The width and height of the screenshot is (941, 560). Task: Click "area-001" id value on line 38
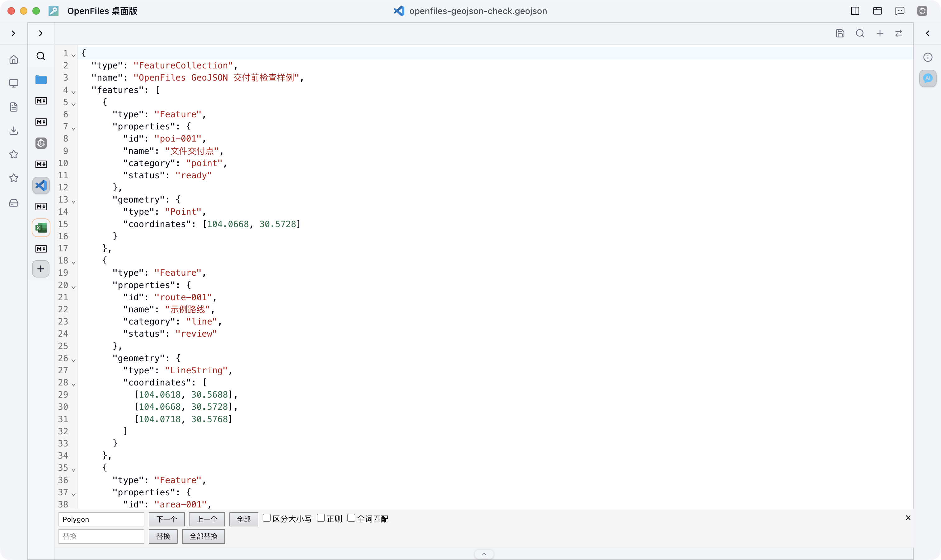[180, 505]
